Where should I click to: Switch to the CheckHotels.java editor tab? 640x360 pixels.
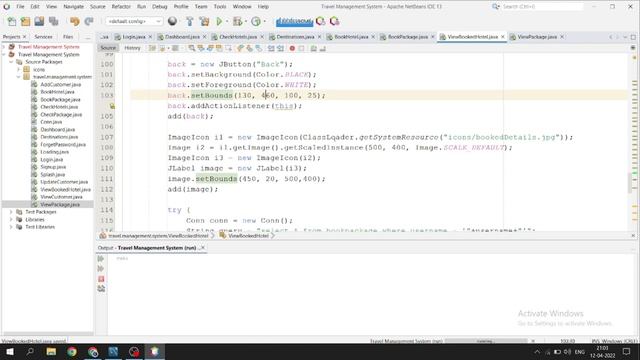pos(238,37)
